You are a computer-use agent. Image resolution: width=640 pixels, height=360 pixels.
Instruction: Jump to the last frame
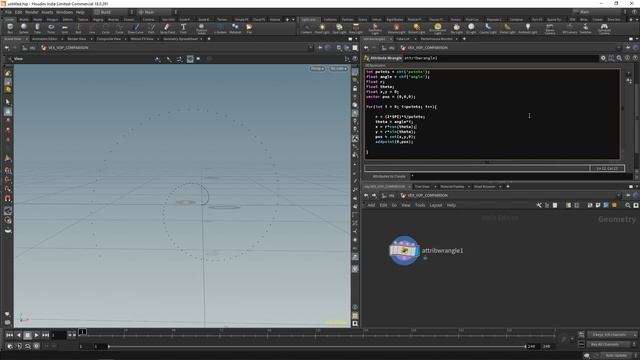[x=45, y=335]
